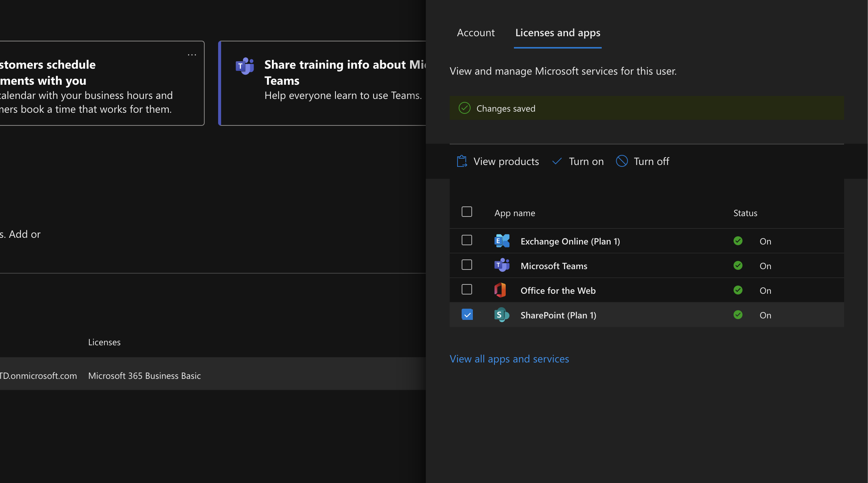Image resolution: width=868 pixels, height=483 pixels.
Task: Click the green status icon for SharePoint
Action: pos(738,315)
